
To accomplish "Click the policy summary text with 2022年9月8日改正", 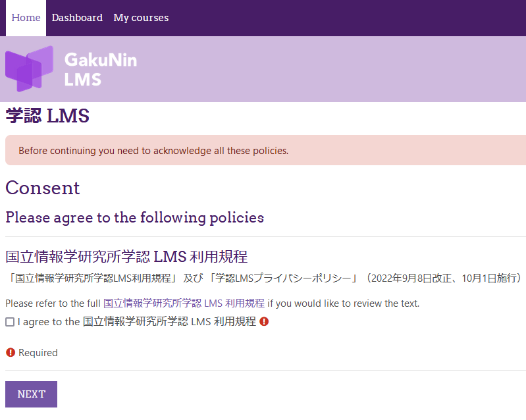I will click(x=265, y=278).
